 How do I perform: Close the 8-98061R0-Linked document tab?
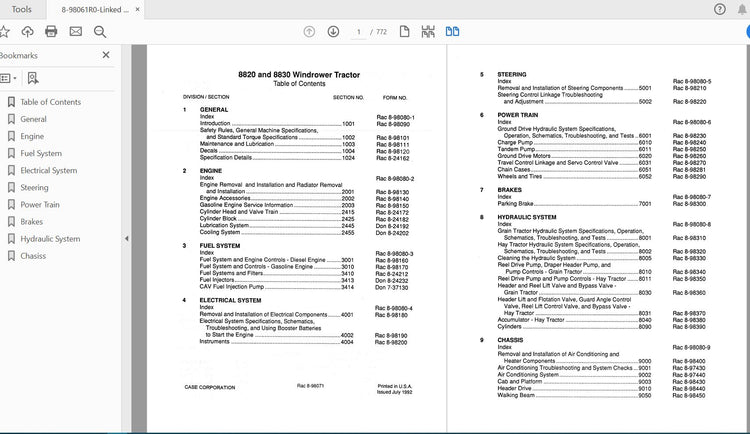point(137,9)
